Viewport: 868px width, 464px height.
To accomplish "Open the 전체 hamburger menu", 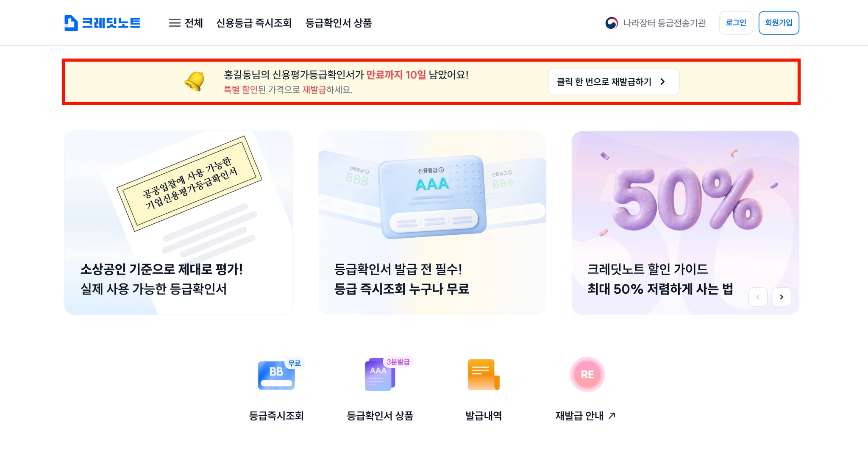I will point(186,23).
